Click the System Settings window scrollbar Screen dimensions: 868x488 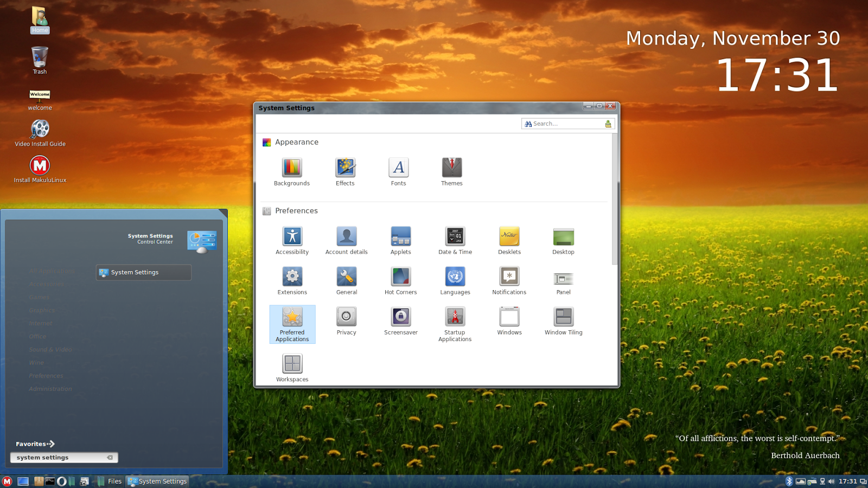(x=615, y=199)
